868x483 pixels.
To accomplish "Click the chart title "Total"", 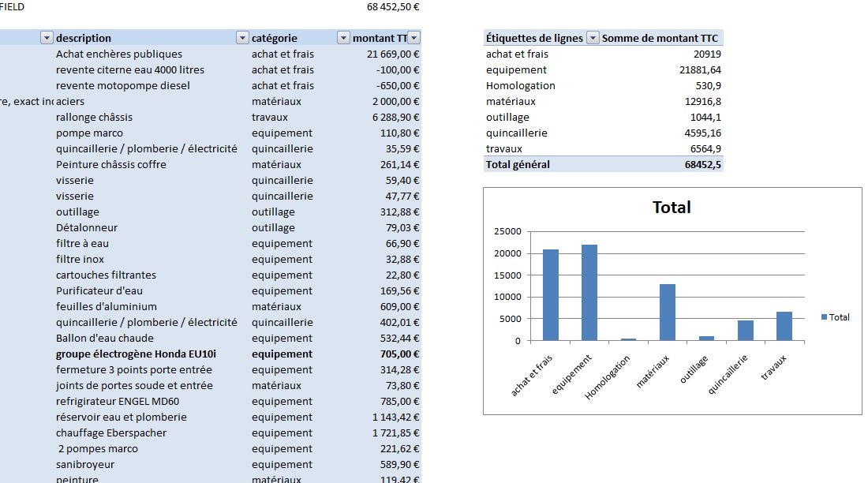I will tap(672, 208).
